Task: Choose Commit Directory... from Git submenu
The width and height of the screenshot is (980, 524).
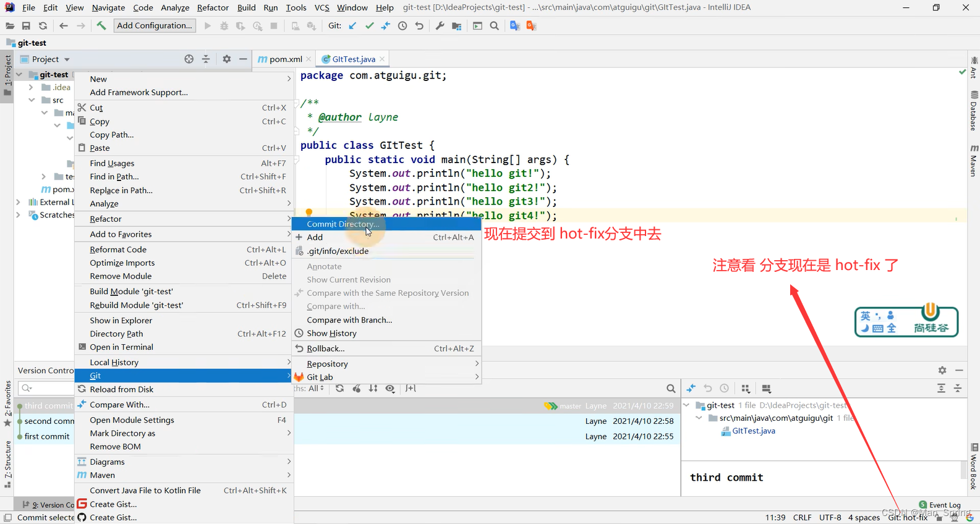Action: point(386,224)
